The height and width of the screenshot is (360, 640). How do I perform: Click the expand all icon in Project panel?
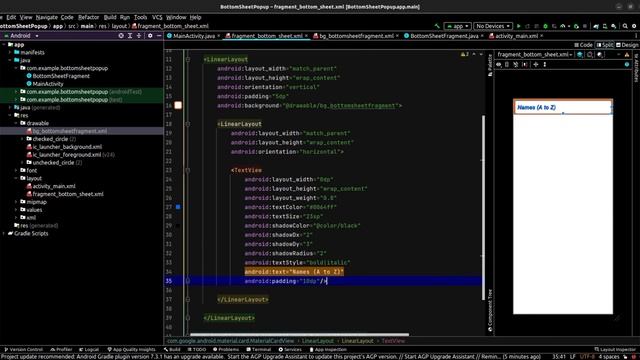(130, 36)
